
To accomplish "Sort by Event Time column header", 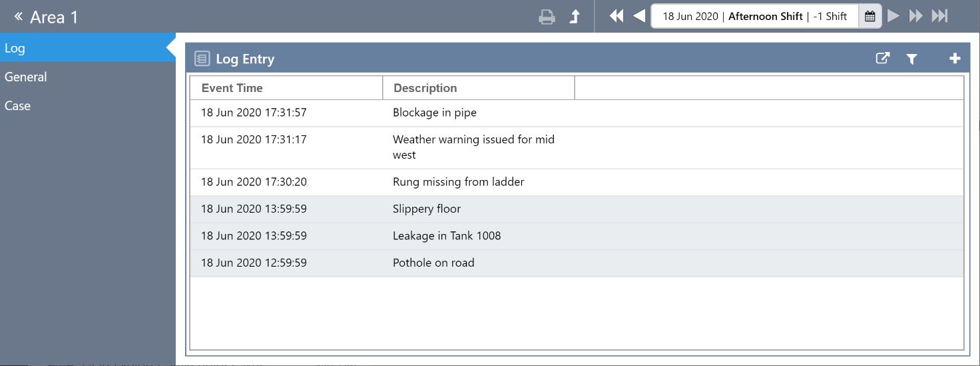I will click(232, 88).
